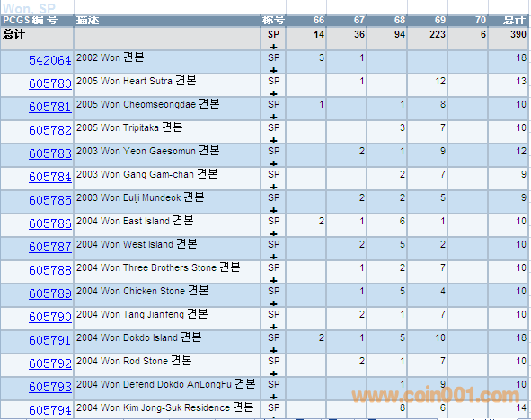Open the 605788 Three Brothers Stone link
Viewport: 531px width, 420px height.
coord(50,270)
